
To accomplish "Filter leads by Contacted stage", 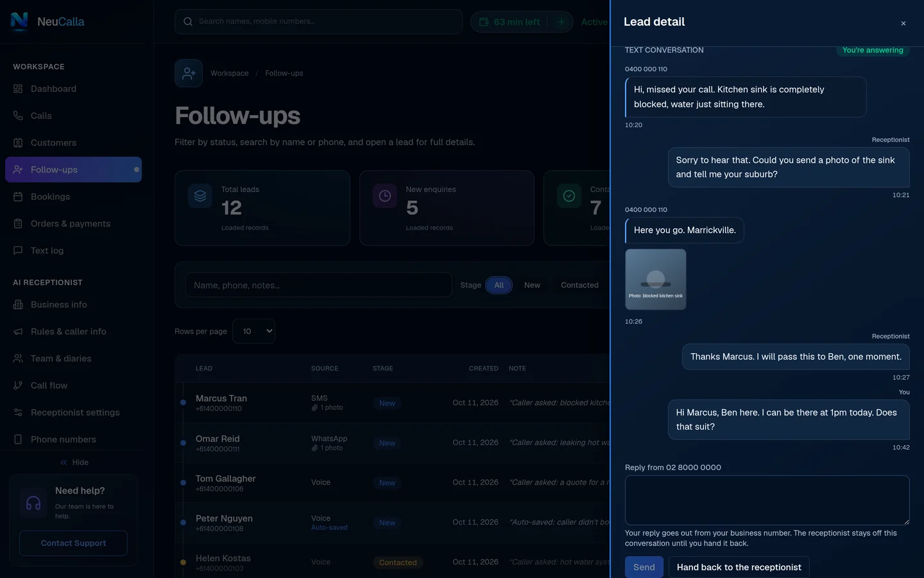I will [x=579, y=285].
